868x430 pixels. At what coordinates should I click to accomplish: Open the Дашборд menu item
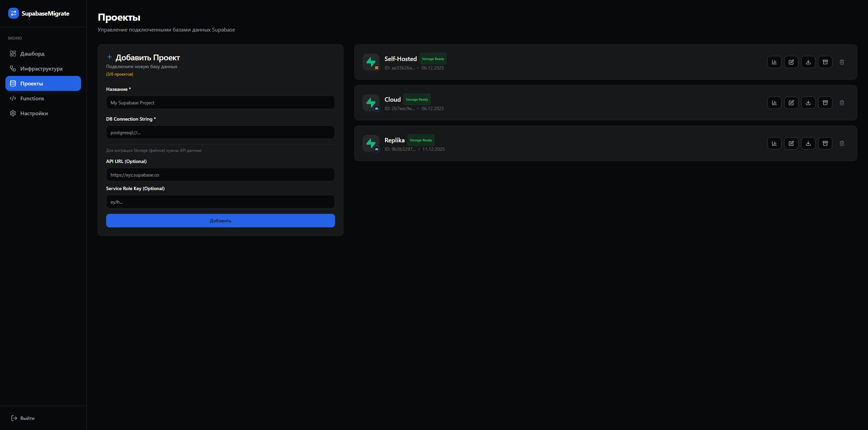point(32,54)
